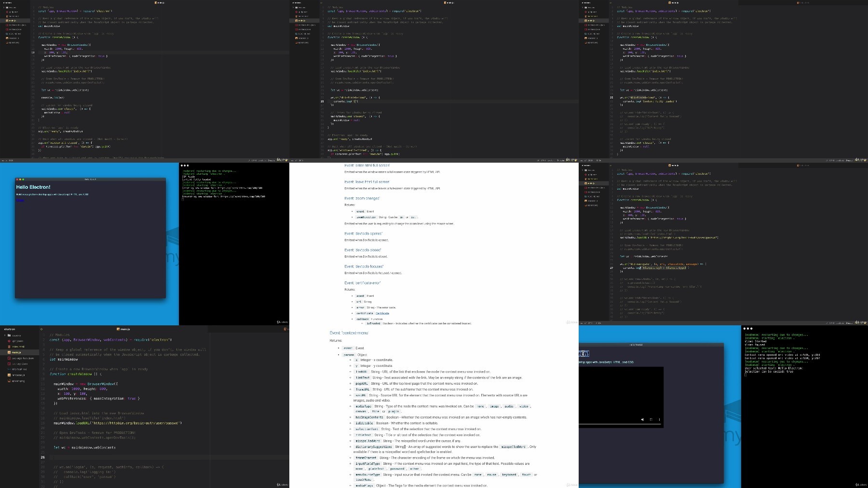Click the video fullscreen icon

(651, 419)
